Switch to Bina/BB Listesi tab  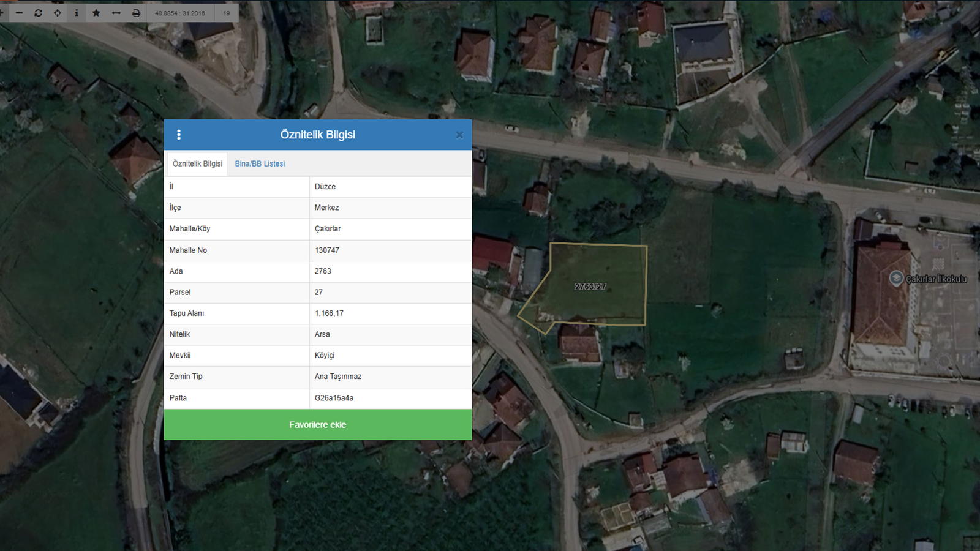(260, 163)
